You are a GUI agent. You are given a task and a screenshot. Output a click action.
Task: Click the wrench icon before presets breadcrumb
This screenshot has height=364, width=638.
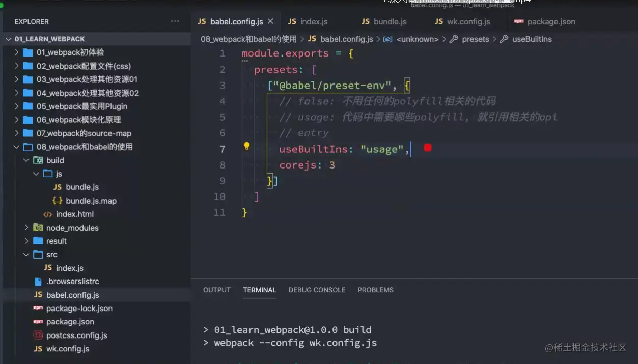click(454, 39)
